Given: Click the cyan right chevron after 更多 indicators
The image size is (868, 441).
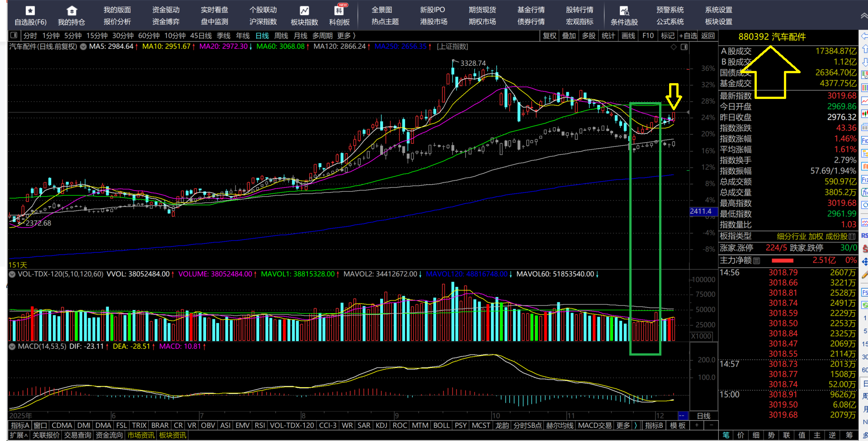Looking at the screenshot, I should [635, 425].
